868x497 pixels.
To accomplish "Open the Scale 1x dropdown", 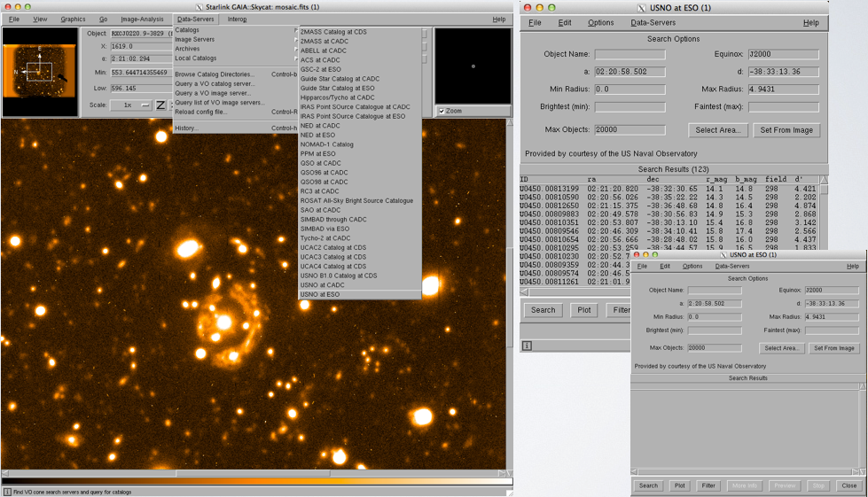I will click(130, 105).
